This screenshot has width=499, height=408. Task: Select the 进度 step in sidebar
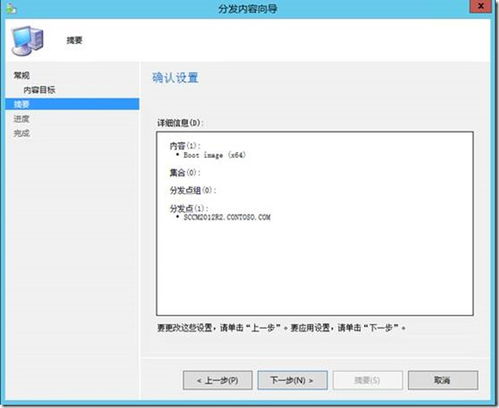22,119
